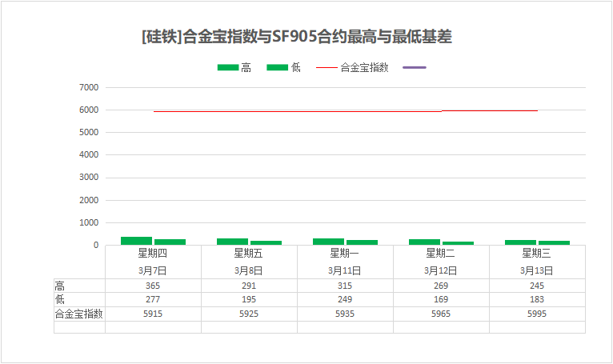Image resolution: width=613 pixels, height=364 pixels.
Task: Click the green 低 swatch in the legend
Action: 277,68
